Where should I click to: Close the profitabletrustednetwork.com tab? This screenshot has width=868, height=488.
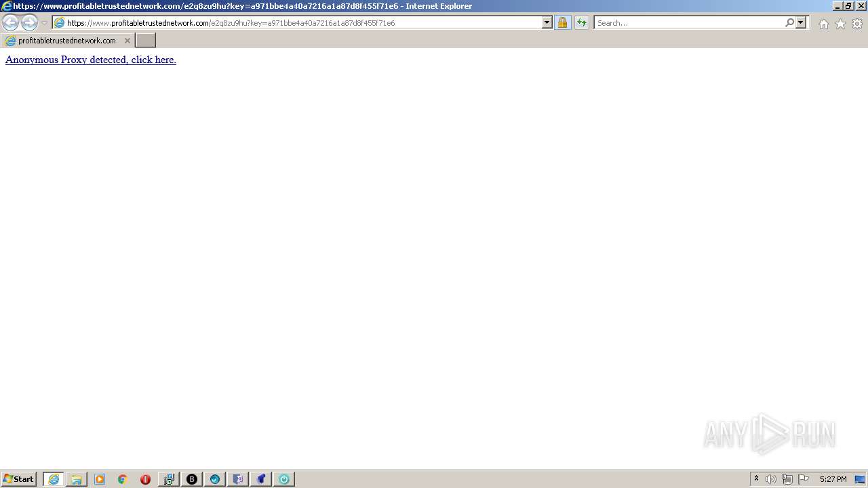point(127,41)
